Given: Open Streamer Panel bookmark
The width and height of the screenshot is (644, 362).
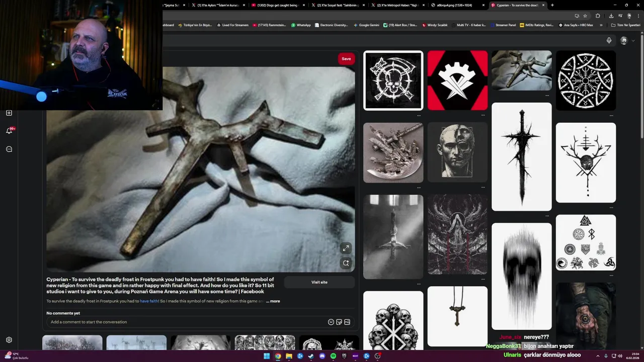Looking at the screenshot, I should tap(503, 25).
